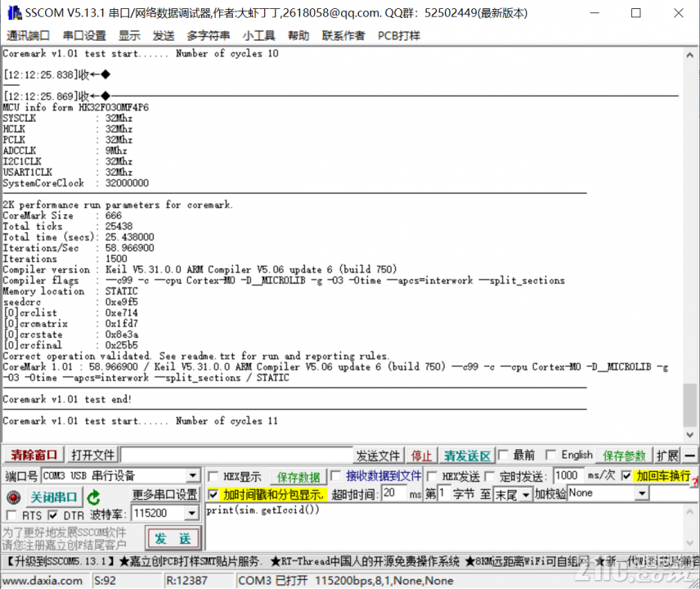Click the PCB打样 menu item
The width and height of the screenshot is (700, 589).
tap(398, 35)
